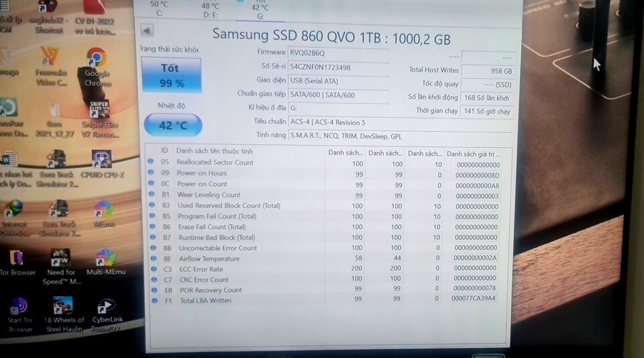Click power-on hours value 141
The width and height of the screenshot is (644, 358).
(x=488, y=111)
